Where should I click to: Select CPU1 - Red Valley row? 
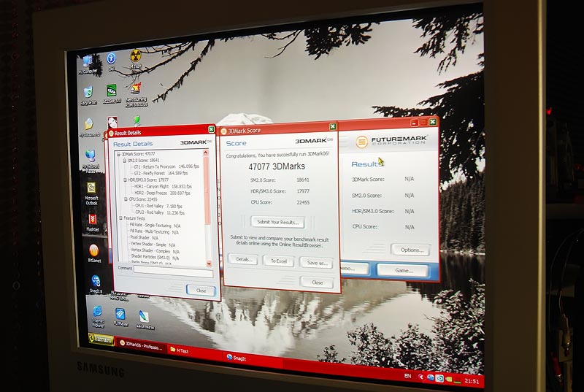pos(158,206)
